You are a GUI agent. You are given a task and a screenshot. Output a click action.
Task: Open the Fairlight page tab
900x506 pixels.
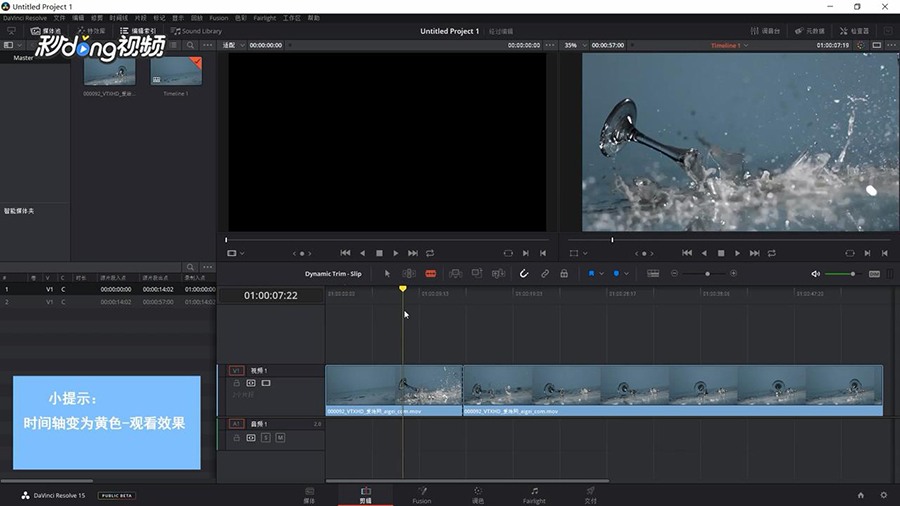[x=534, y=495]
